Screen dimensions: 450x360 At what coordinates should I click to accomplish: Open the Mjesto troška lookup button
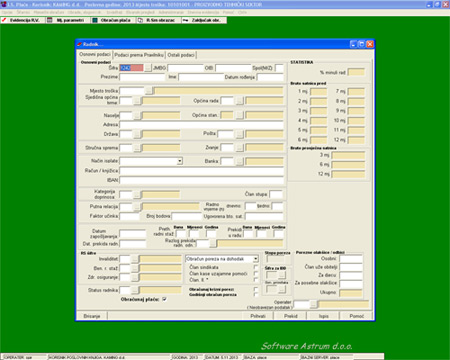coord(149,91)
